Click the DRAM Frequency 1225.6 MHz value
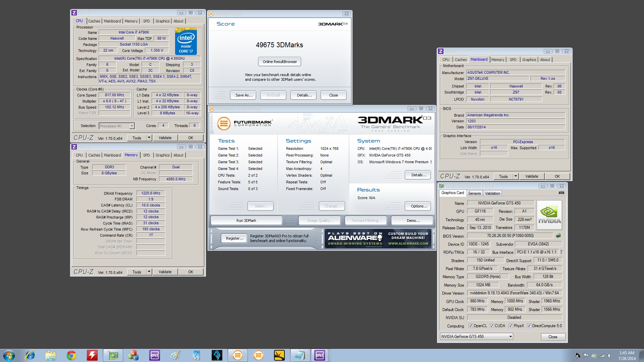 (x=151, y=193)
